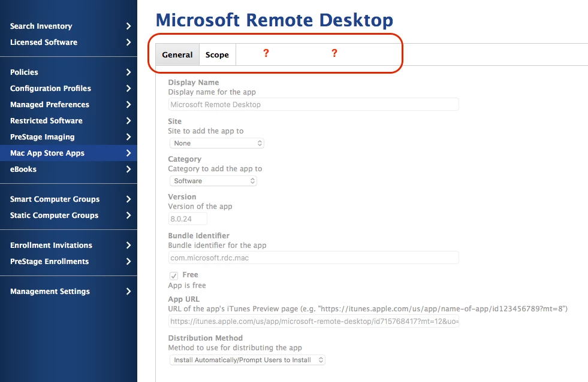Click chevron next to Management Settings
The image size is (588, 382).
[x=129, y=292]
